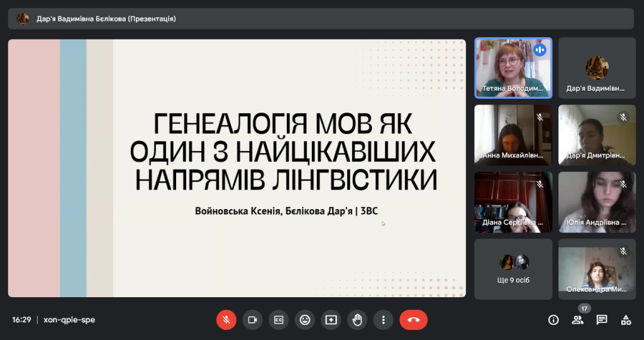Expand the 'Ще 9 осіб' tile
Image resolution: width=644 pixels, height=340 pixels.
(513, 269)
